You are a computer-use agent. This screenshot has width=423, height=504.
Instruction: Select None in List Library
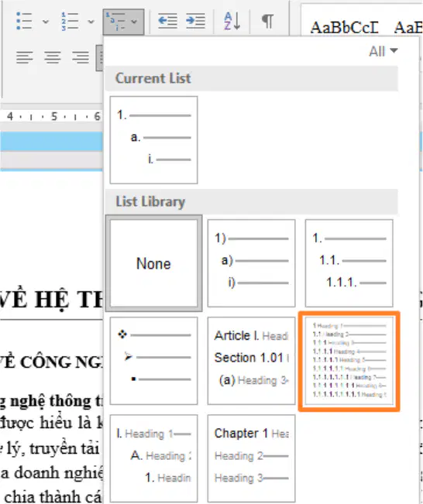click(153, 263)
